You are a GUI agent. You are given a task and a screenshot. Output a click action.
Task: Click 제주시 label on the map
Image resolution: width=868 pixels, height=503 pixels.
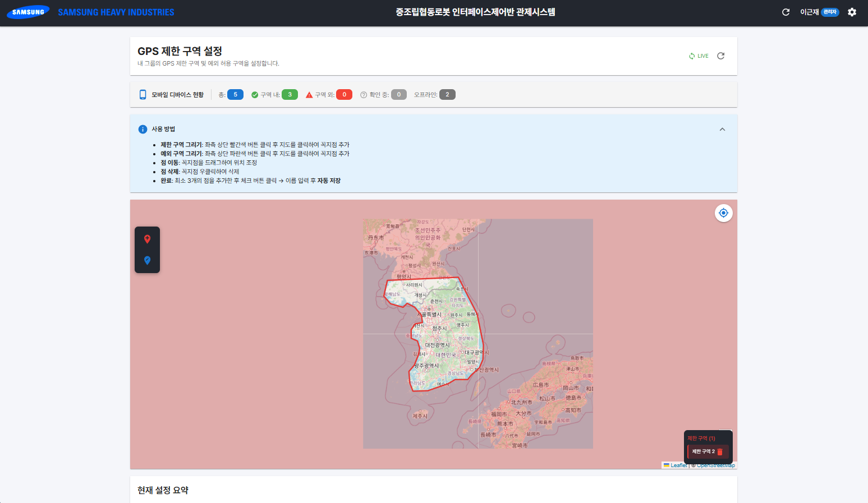coord(420,416)
